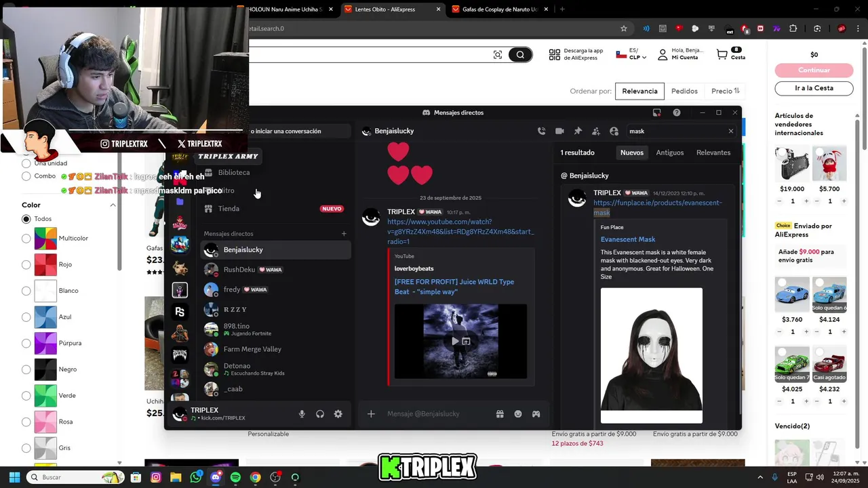868x488 pixels.
Task: Open the game controller apps icon in message bar
Action: 536,413
